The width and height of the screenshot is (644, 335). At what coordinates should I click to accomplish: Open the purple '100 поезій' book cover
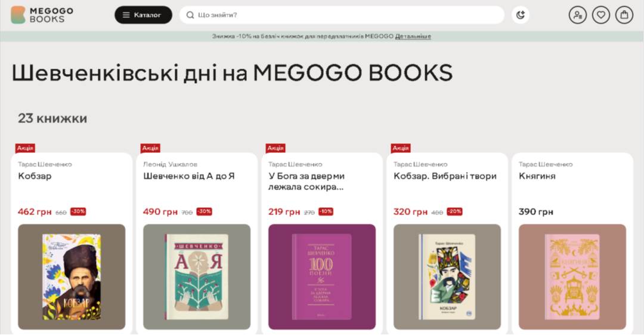click(322, 276)
